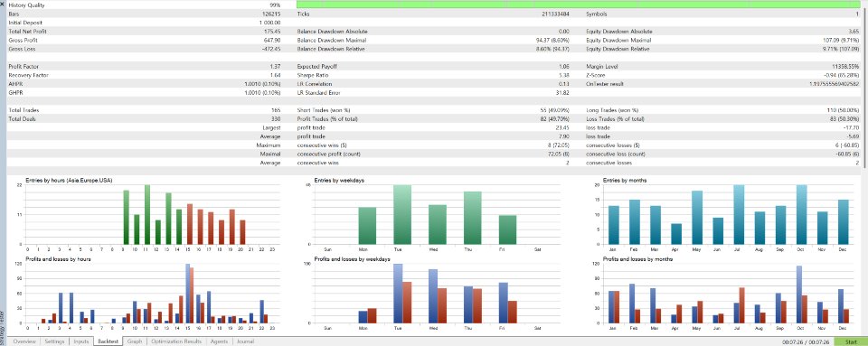Open the Optimization Results tab
The width and height of the screenshot is (868, 346).
pos(176,341)
